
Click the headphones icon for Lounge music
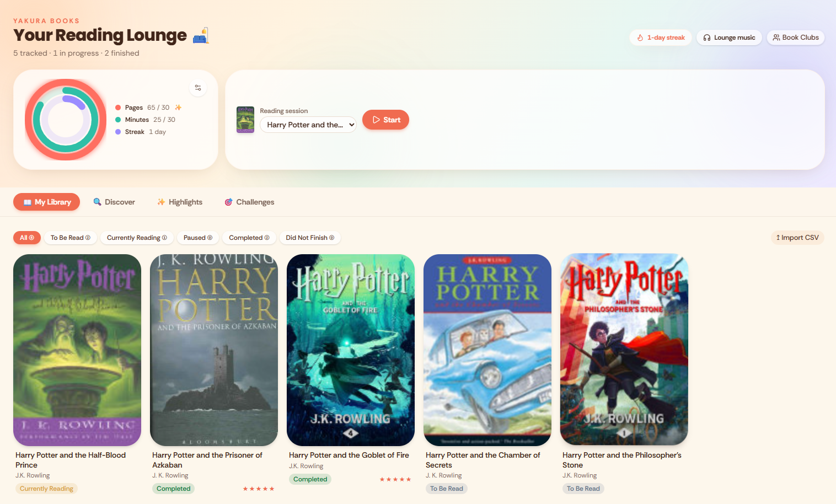point(707,37)
